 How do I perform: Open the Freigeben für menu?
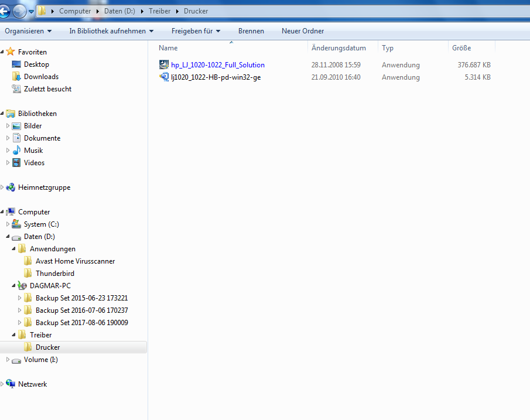point(196,31)
